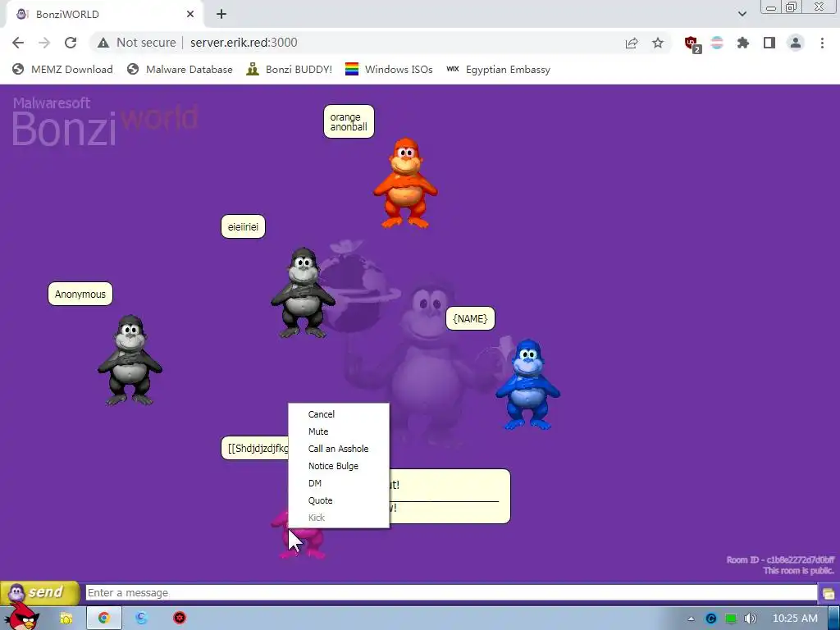This screenshot has height=630, width=840.
Task: Click the Not secure warning icon
Action: click(x=103, y=43)
